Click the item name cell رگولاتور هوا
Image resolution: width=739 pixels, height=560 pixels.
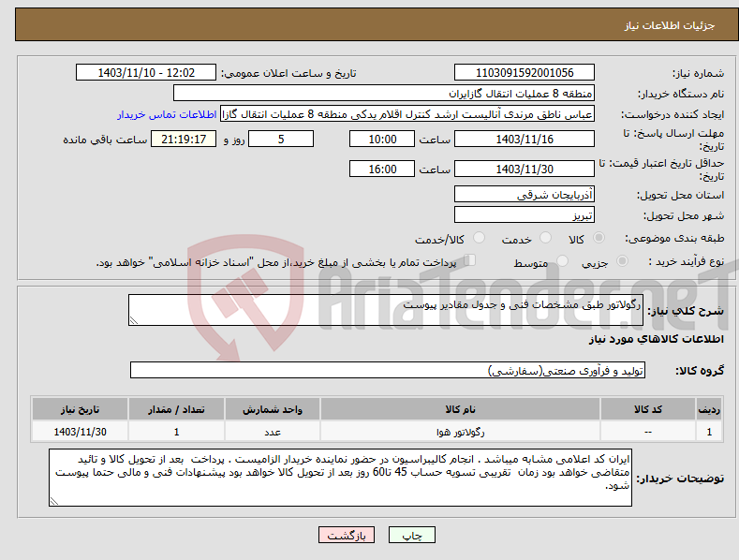pos(460,432)
